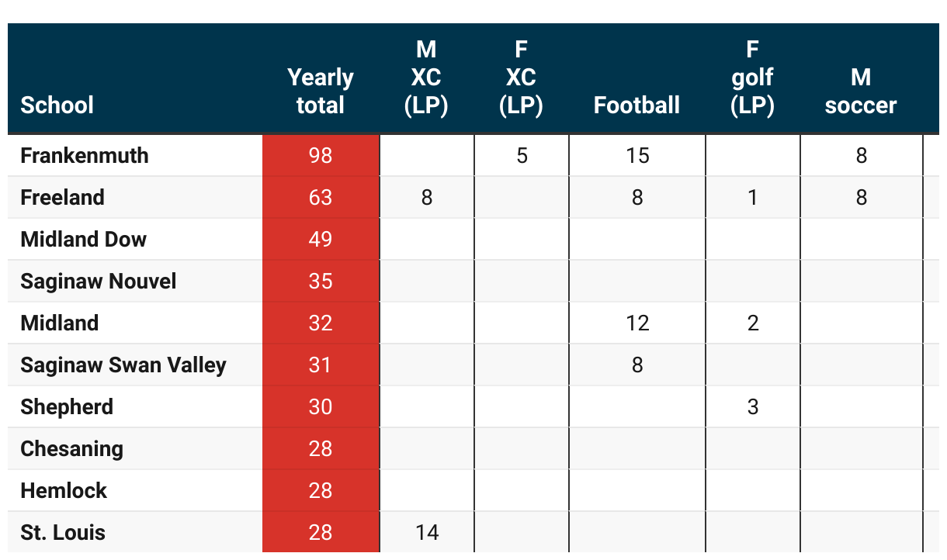Select St. Louis's M XC value of 14
Image resolution: width=947 pixels, height=560 pixels.
[x=427, y=532]
